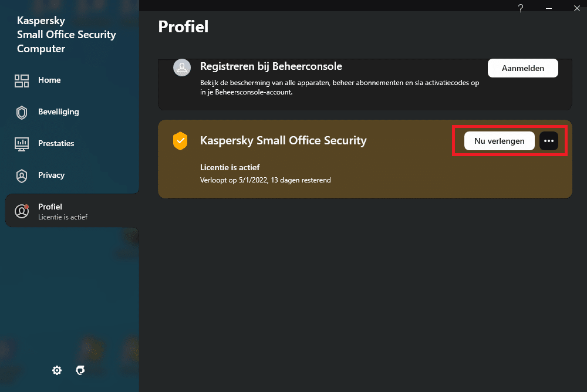Open the Beveiliging section

click(x=58, y=112)
